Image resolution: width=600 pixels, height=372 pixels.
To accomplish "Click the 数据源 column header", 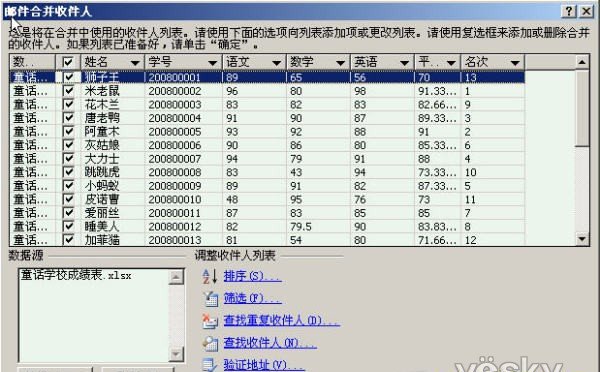I will point(33,62).
